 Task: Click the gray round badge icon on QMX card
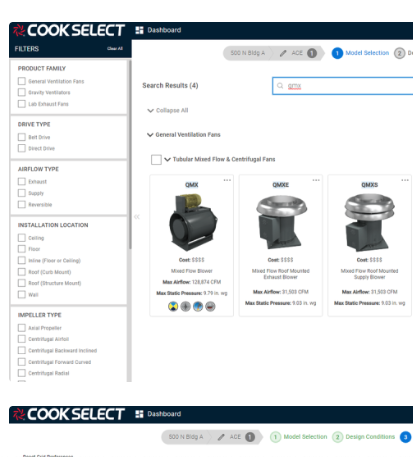coord(186,306)
